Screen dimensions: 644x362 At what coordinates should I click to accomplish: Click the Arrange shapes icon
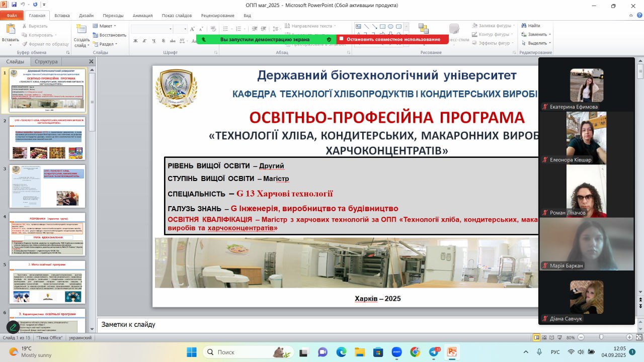(x=424, y=28)
